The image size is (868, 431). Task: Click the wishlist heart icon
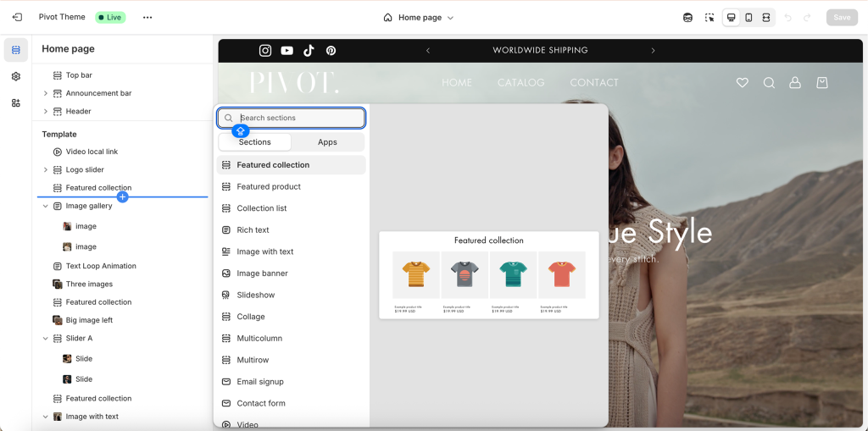[x=743, y=83]
